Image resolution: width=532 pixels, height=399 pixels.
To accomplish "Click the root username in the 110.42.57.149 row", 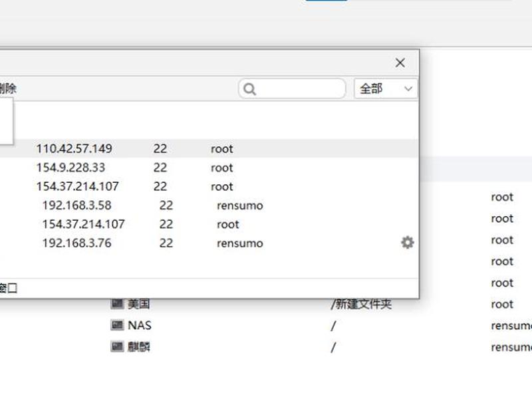I will pos(222,149).
